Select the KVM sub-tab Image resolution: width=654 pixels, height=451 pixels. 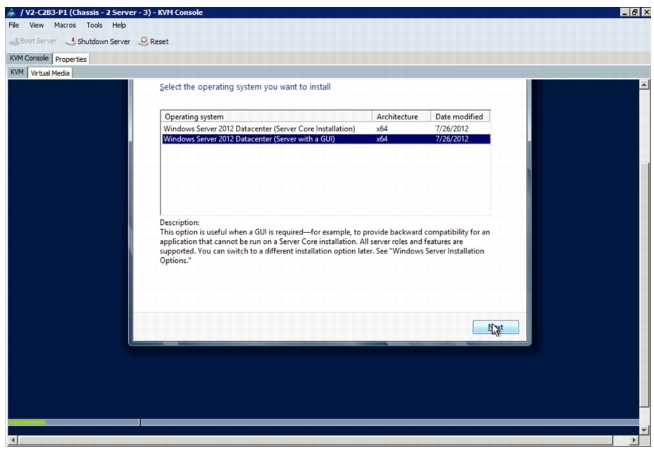17,72
